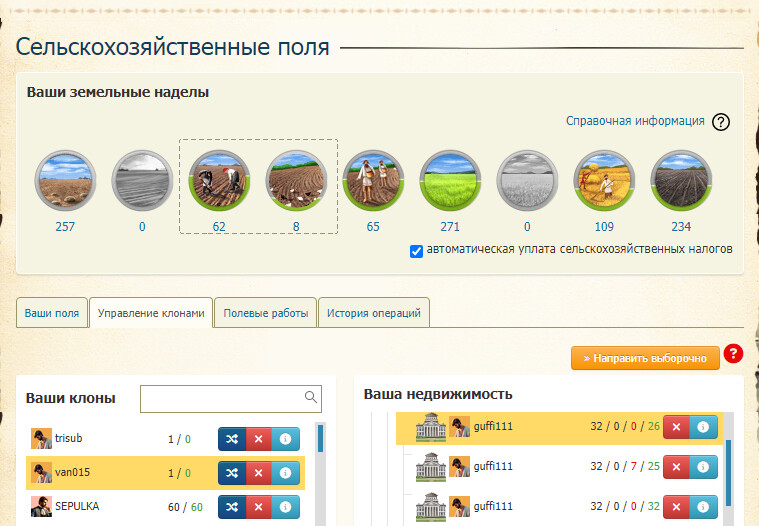Screen dimensions: 759x526
Task: Click the help question mark near Справочная информация
Action: (721, 122)
